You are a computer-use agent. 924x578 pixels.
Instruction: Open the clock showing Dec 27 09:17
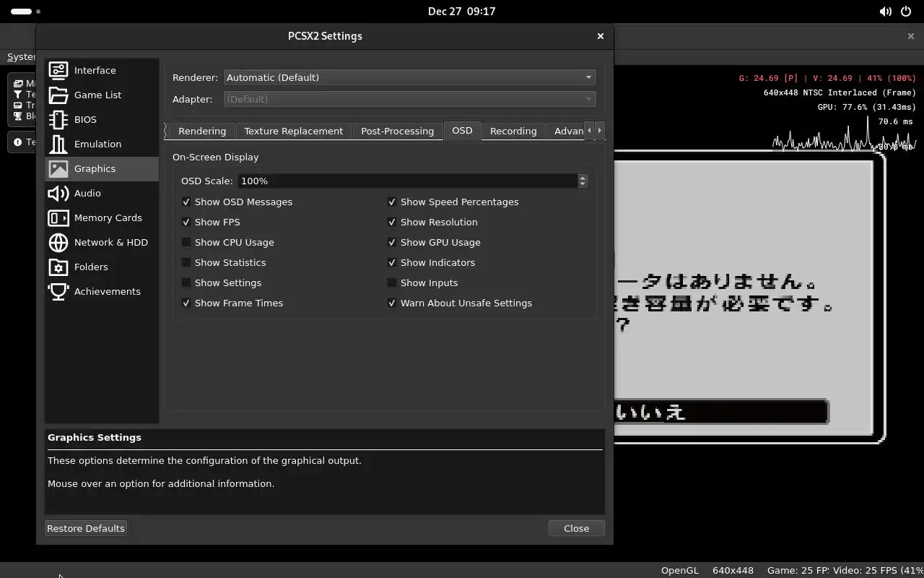(461, 12)
